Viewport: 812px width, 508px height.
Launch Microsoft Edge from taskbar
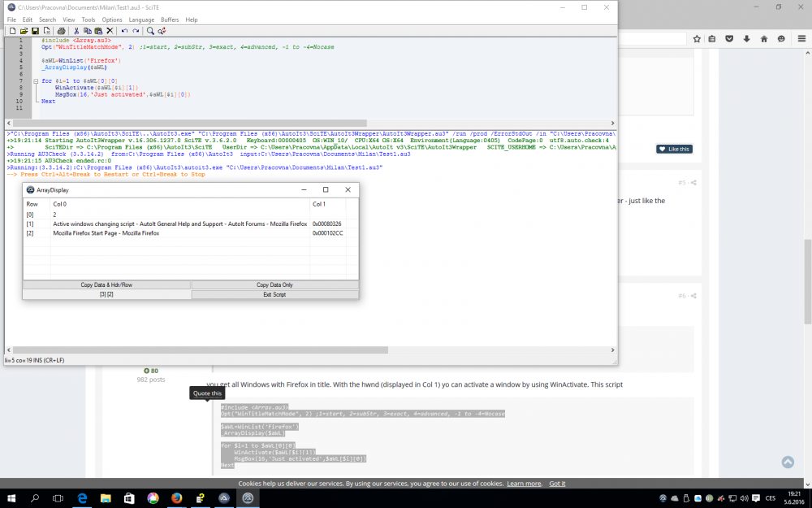click(82, 498)
